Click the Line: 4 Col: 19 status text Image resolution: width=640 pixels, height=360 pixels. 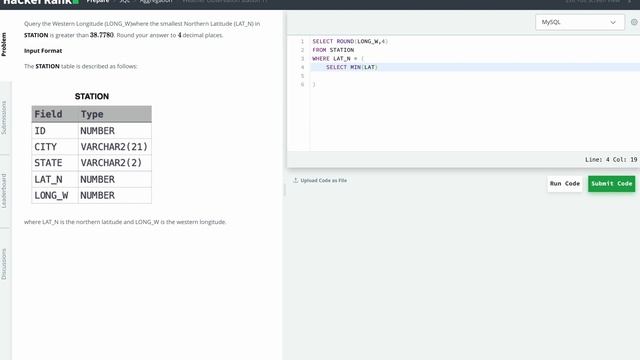(x=611, y=160)
